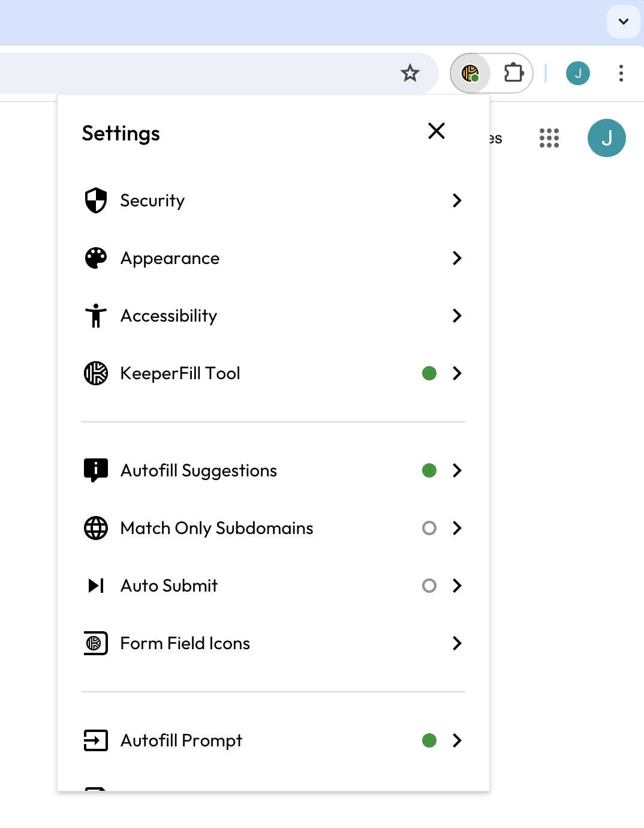Click the Accessibility person icon
This screenshot has height=828, width=644.
click(96, 316)
